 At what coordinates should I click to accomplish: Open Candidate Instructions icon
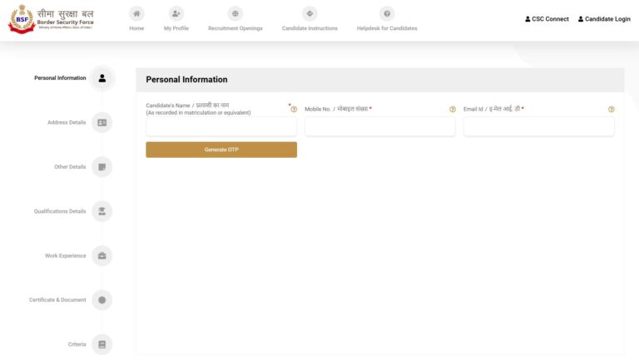click(x=310, y=13)
